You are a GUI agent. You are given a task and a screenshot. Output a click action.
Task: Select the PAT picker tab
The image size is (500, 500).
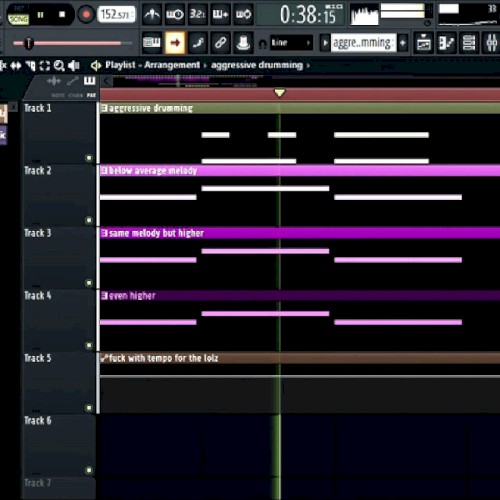tap(91, 95)
